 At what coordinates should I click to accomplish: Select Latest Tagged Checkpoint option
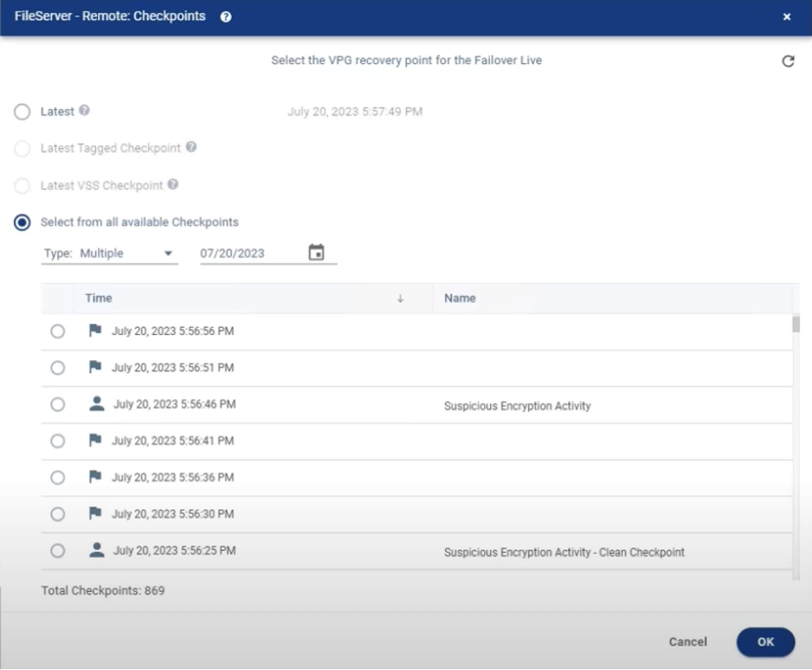(23, 148)
